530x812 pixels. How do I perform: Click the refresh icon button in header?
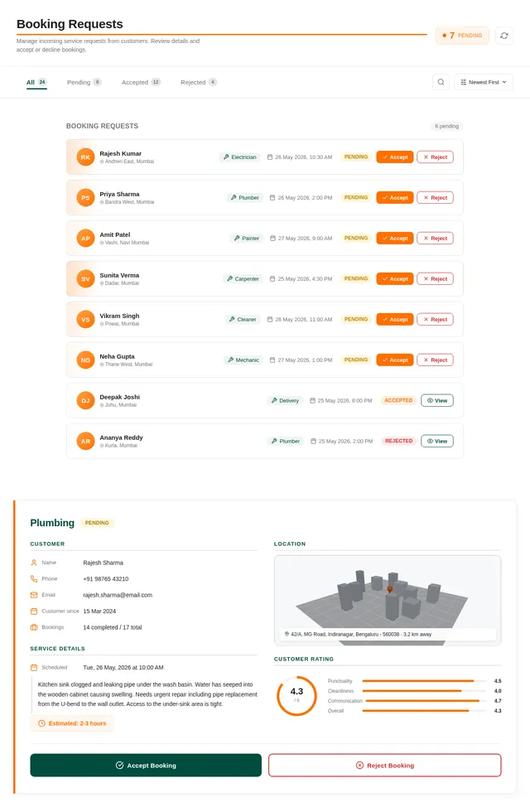(x=504, y=36)
